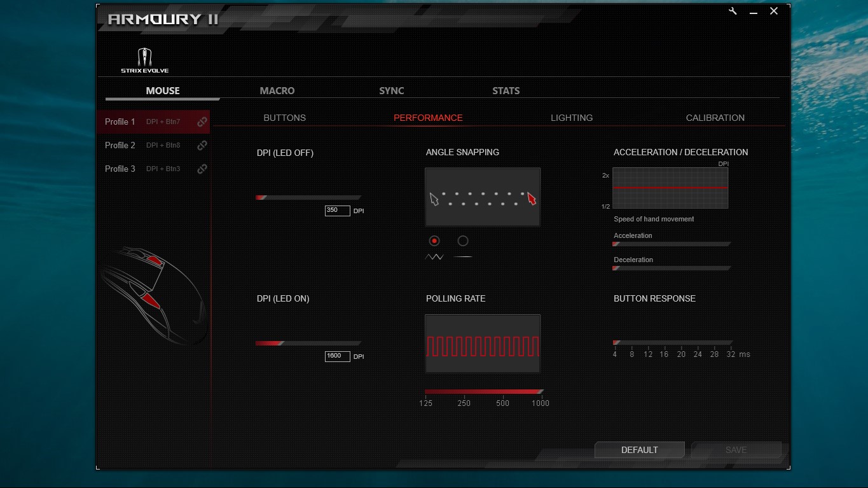Click the DPI + Btn3 shortcut text

[163, 169]
